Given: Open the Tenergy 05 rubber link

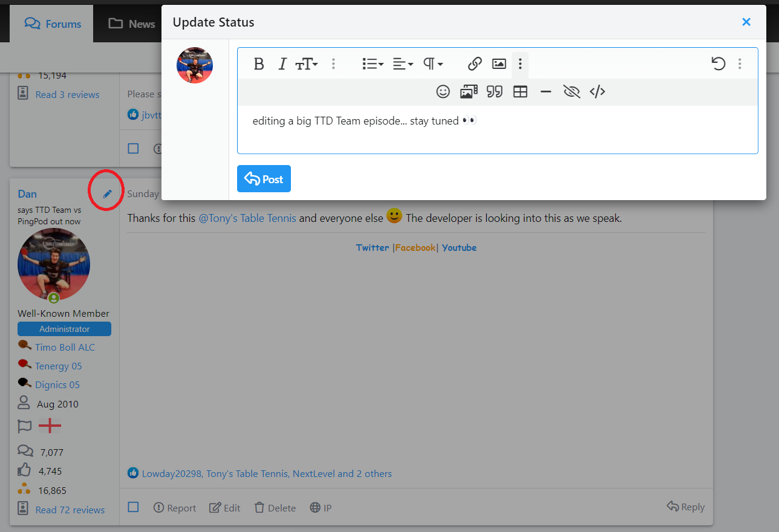Looking at the screenshot, I should [58, 366].
